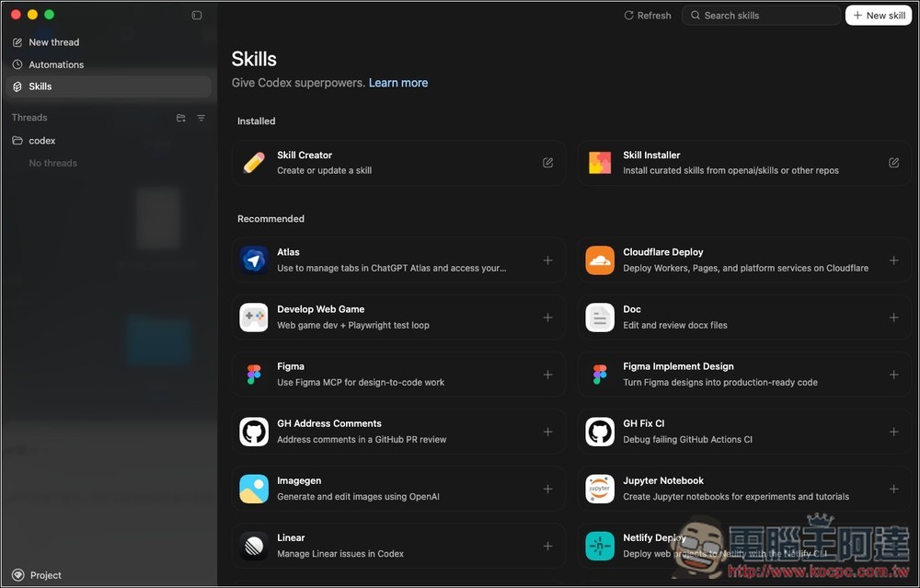Select Skills in the sidebar
Viewport: 920px width, 588px height.
tap(40, 86)
